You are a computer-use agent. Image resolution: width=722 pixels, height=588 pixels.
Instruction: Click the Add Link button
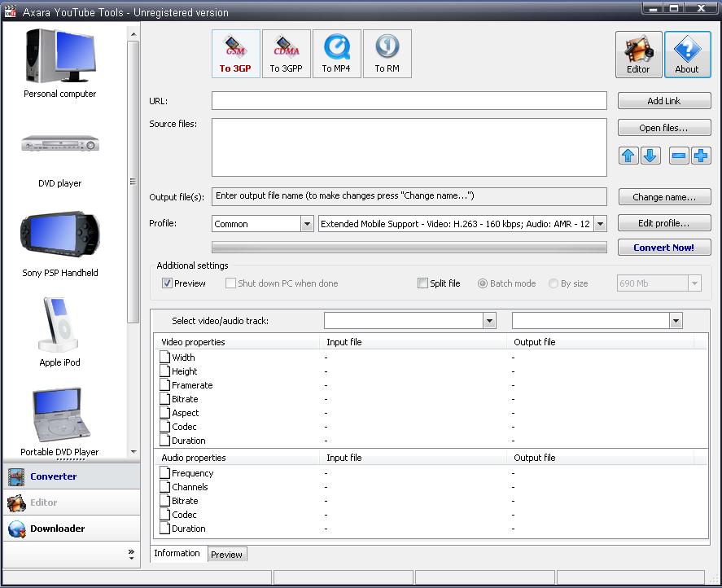(664, 101)
